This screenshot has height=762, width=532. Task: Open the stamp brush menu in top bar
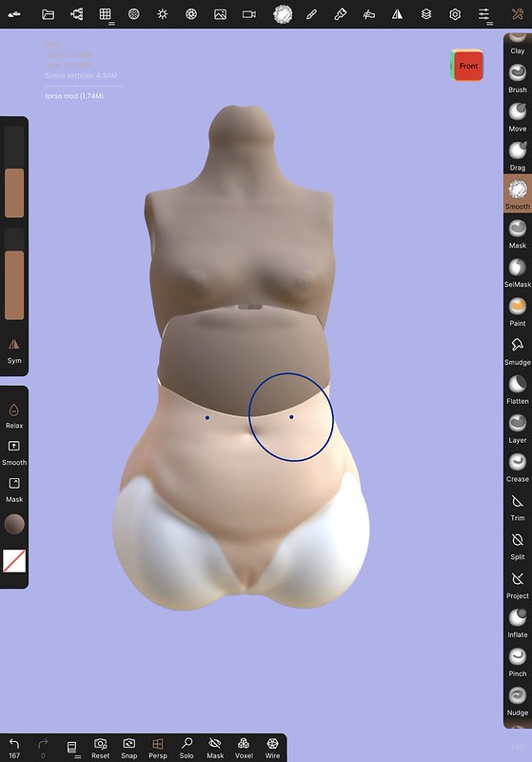(x=341, y=14)
